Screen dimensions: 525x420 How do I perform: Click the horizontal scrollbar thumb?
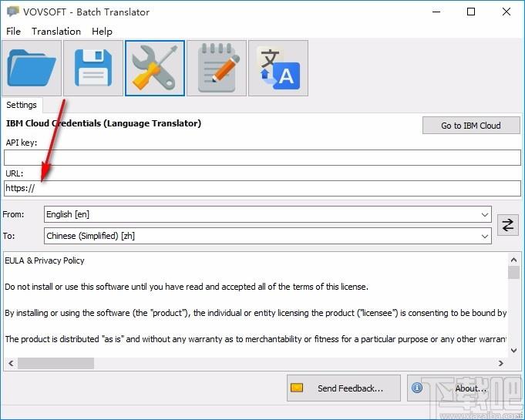pyautogui.click(x=56, y=364)
